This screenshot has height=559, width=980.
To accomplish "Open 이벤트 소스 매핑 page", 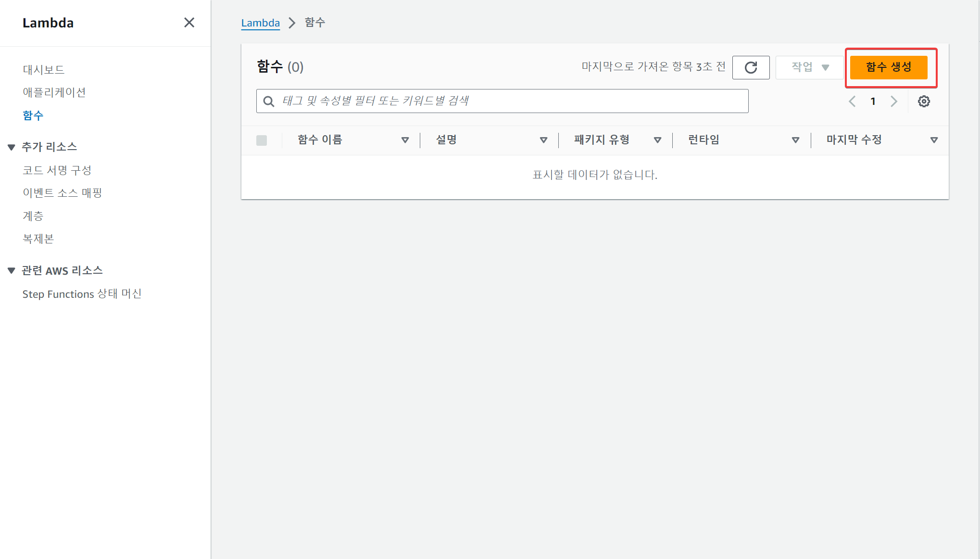I will click(x=63, y=193).
